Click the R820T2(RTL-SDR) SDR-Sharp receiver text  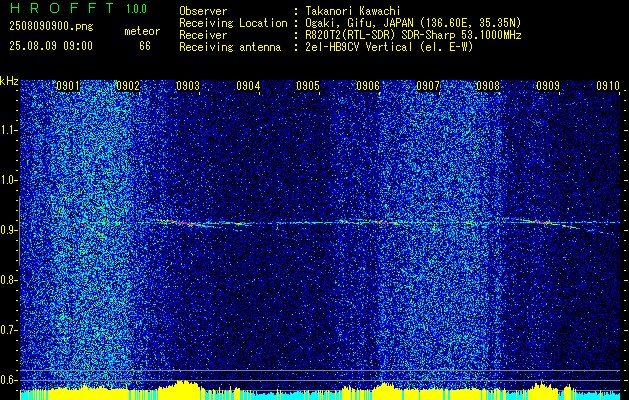click(x=412, y=35)
